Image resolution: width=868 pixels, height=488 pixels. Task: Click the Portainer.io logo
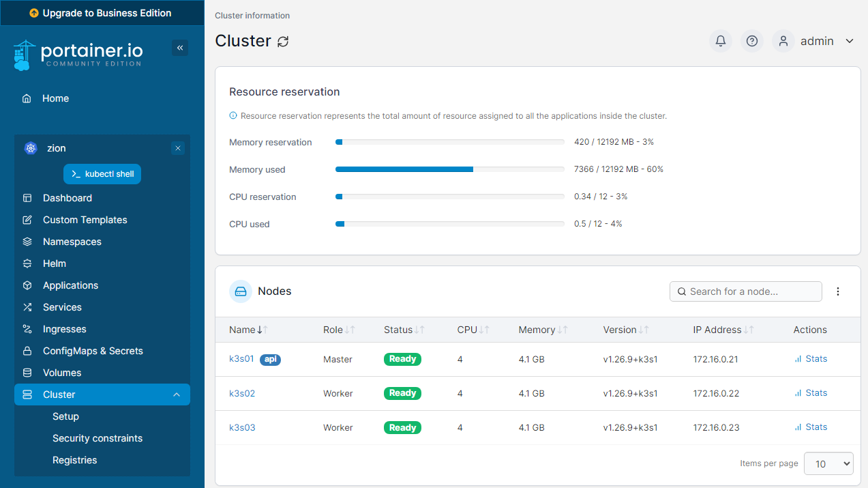[78, 55]
